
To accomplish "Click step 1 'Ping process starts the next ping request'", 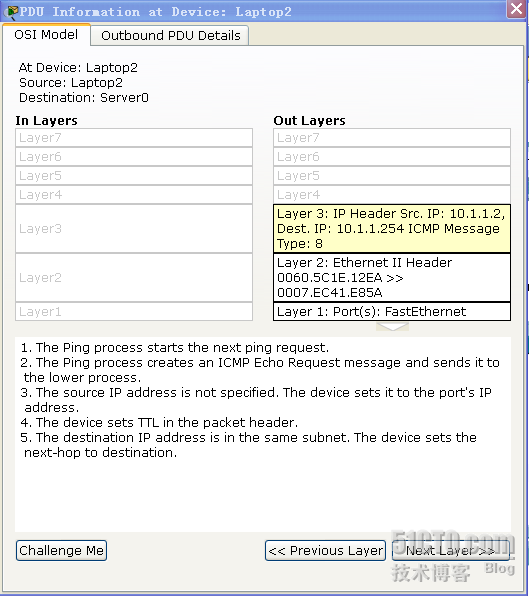I will [x=175, y=347].
